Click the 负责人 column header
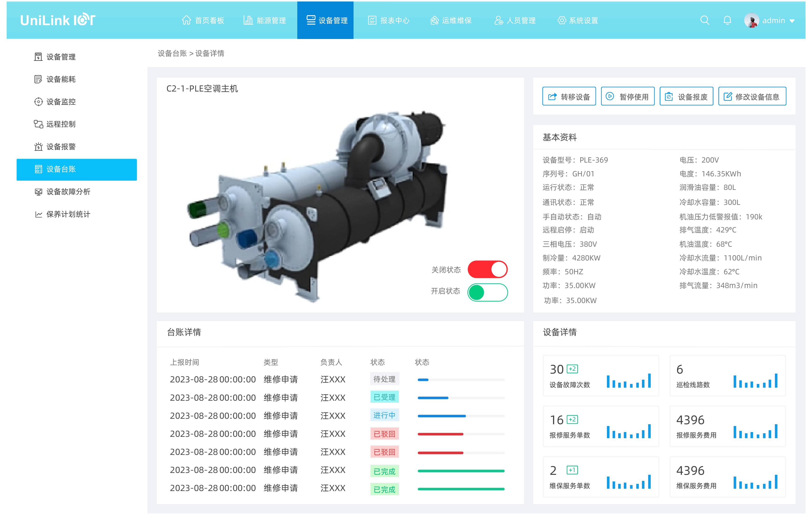The height and width of the screenshot is (515, 812). [x=331, y=362]
